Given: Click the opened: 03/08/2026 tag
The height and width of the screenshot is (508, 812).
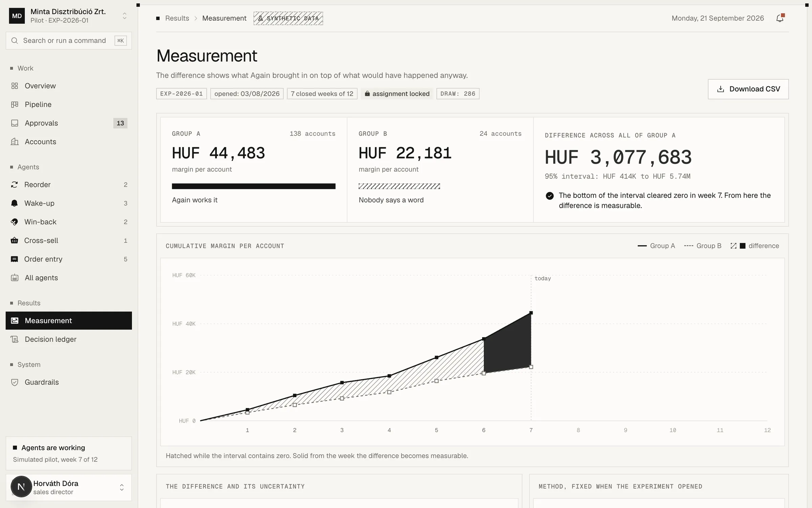Looking at the screenshot, I should (x=247, y=94).
